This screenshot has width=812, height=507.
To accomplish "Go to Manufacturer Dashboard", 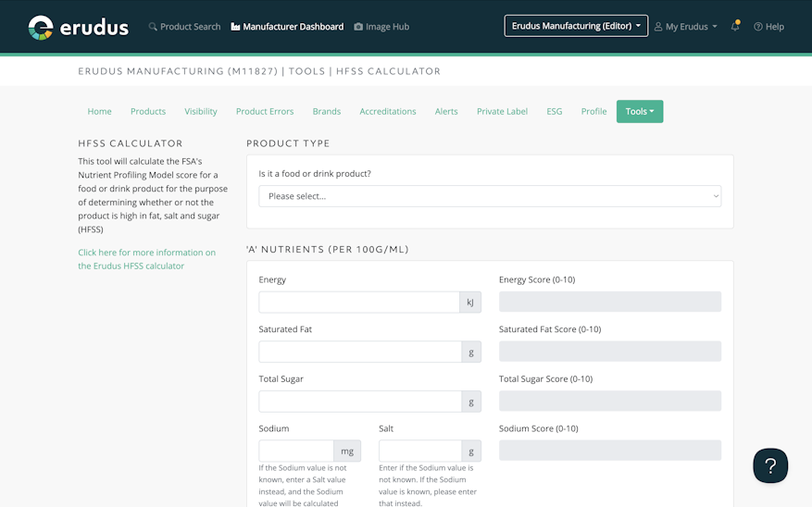I will (x=287, y=27).
